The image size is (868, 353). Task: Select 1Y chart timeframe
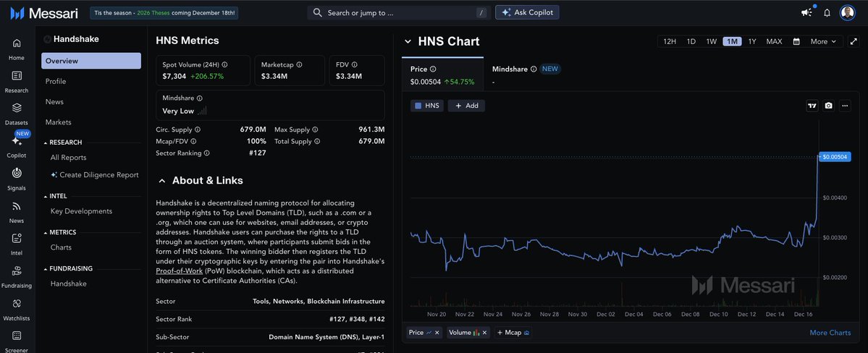click(x=751, y=41)
